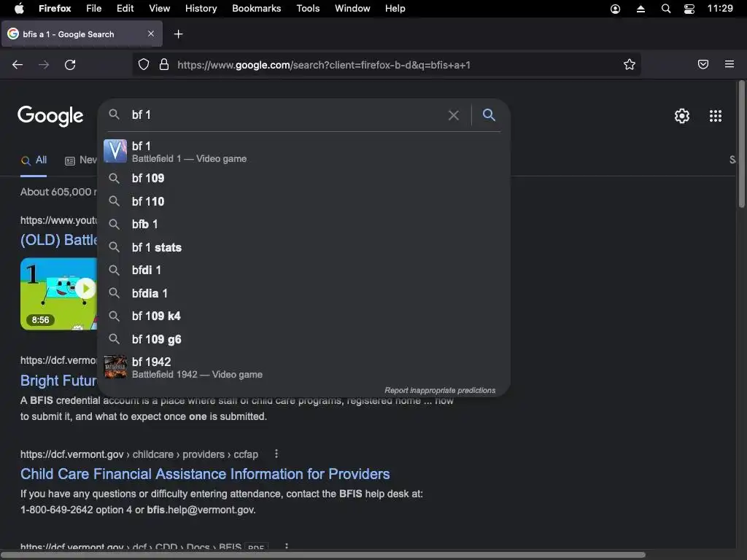Click the blue search magnifier button
This screenshot has width=747, height=560.
[489, 114]
